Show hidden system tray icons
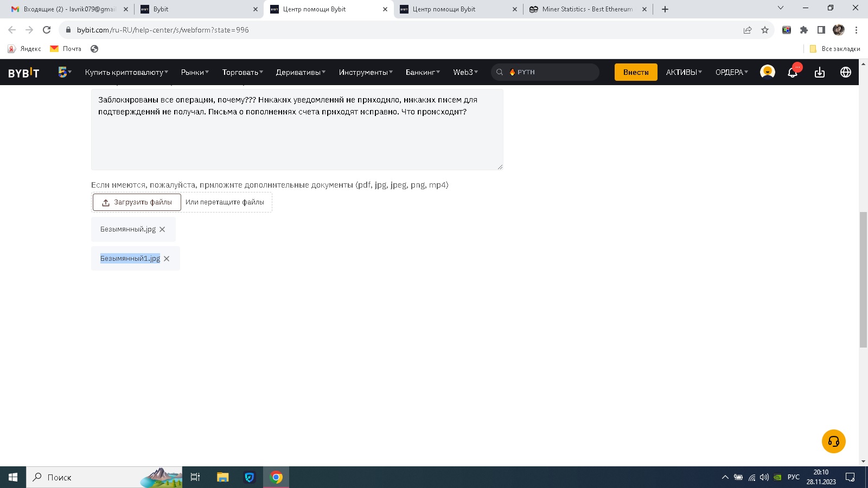 (725, 477)
